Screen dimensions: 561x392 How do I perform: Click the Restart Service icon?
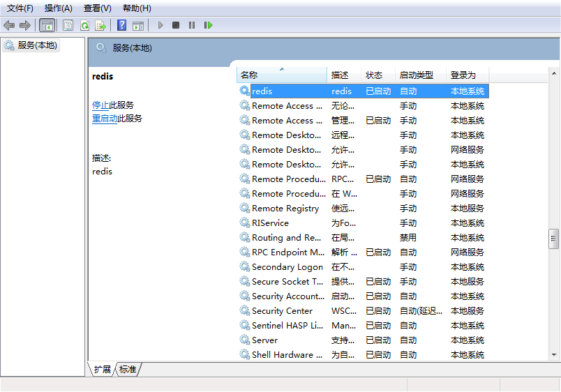208,25
